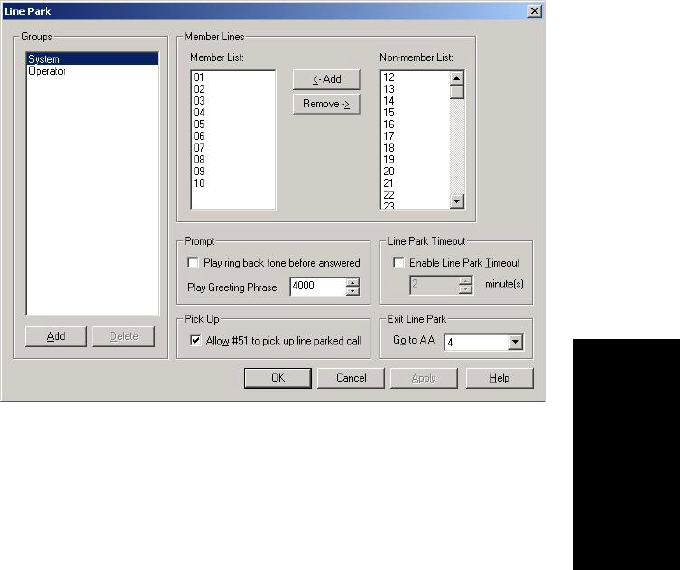This screenshot has height=570, width=680.
Task: Select line 05 in Member List
Action: tap(233, 124)
